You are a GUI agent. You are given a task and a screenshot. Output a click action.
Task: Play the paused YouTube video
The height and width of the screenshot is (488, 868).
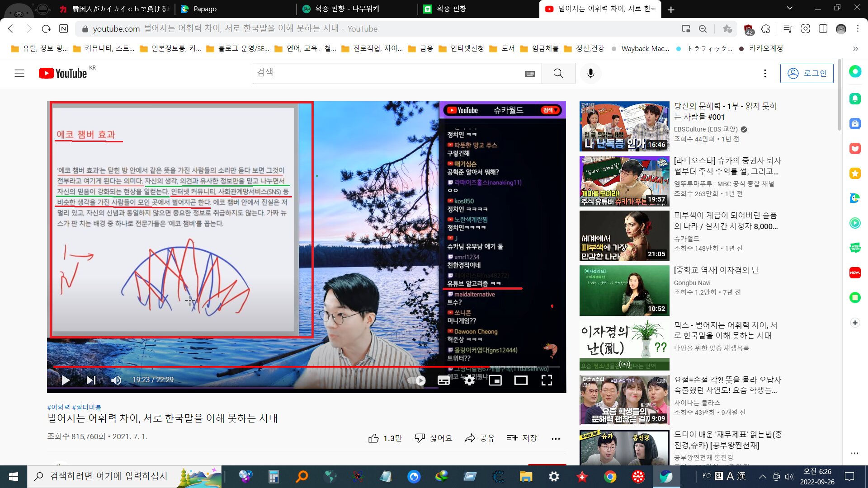pyautogui.click(x=66, y=380)
